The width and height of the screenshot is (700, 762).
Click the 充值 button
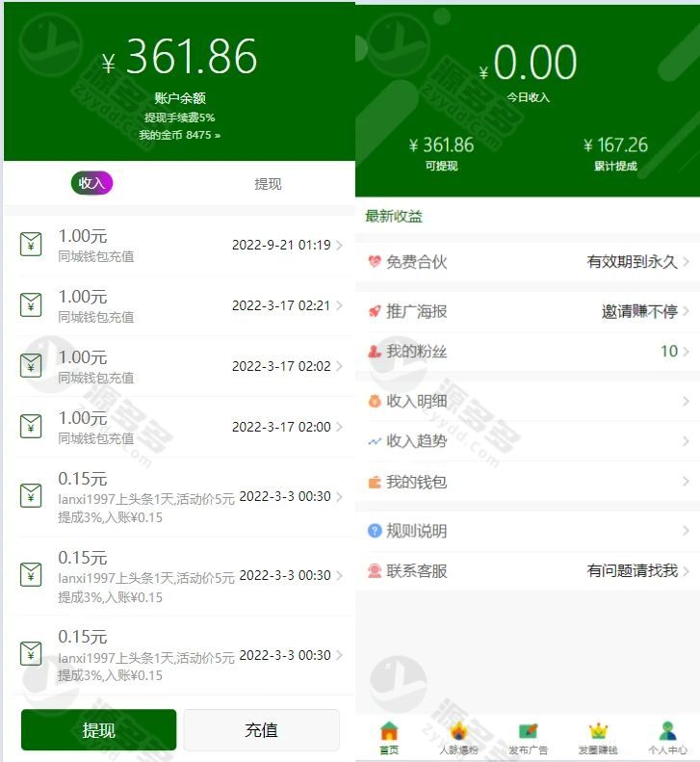[261, 729]
